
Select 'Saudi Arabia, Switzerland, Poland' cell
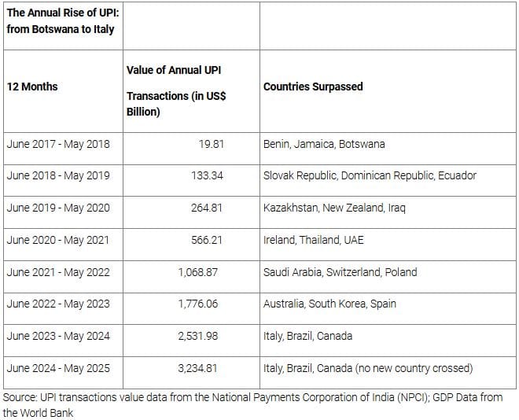[x=340, y=272]
